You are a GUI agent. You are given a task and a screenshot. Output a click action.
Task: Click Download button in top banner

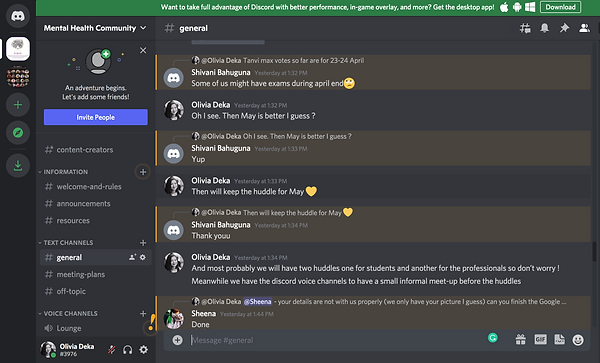point(560,7)
